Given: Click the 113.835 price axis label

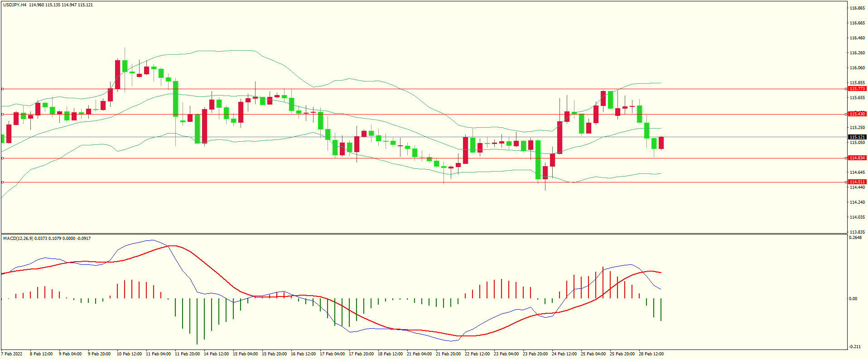Looking at the screenshot, I should point(857,232).
